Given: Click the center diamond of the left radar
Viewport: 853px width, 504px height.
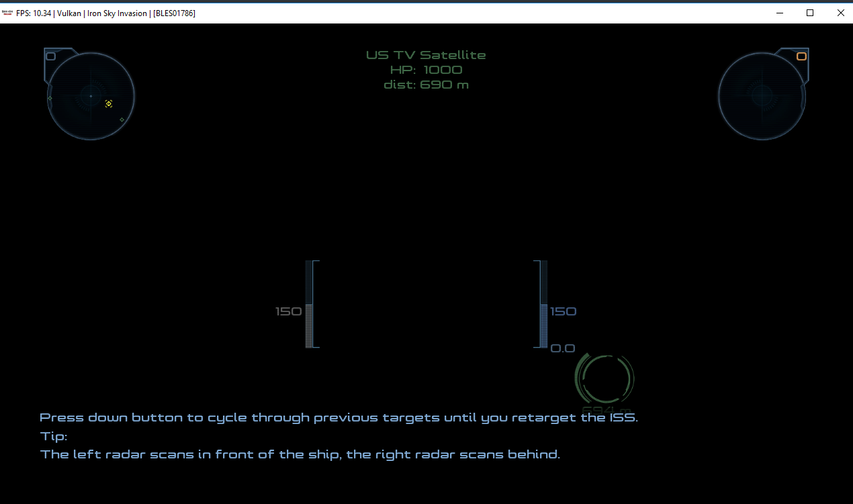Looking at the screenshot, I should click(x=91, y=96).
